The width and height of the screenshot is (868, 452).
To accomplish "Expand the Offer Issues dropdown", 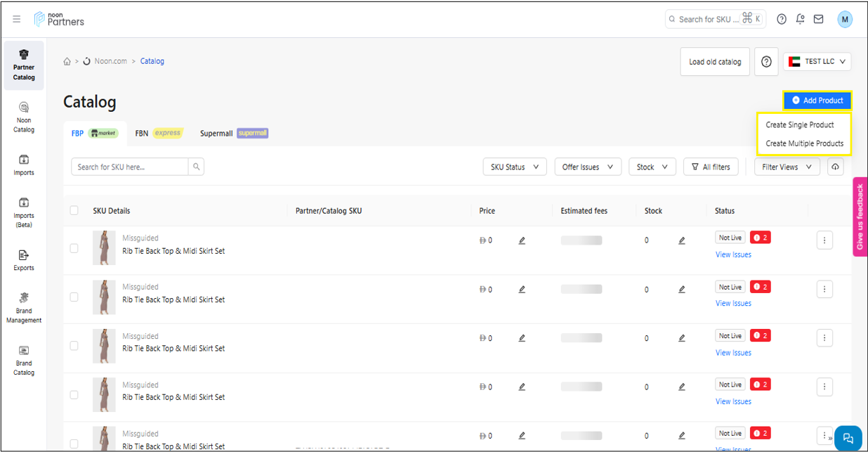I will pos(588,167).
